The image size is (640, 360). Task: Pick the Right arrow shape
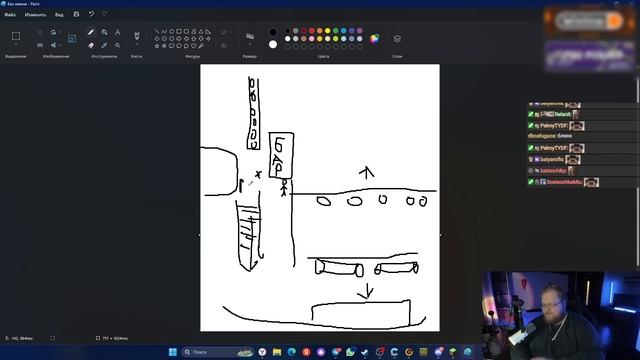tap(179, 38)
